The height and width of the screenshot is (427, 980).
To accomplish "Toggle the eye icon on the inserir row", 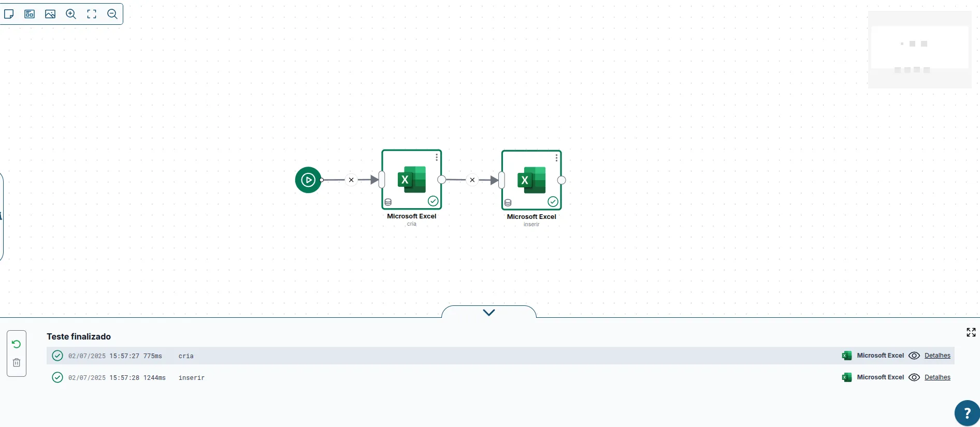I will point(914,377).
